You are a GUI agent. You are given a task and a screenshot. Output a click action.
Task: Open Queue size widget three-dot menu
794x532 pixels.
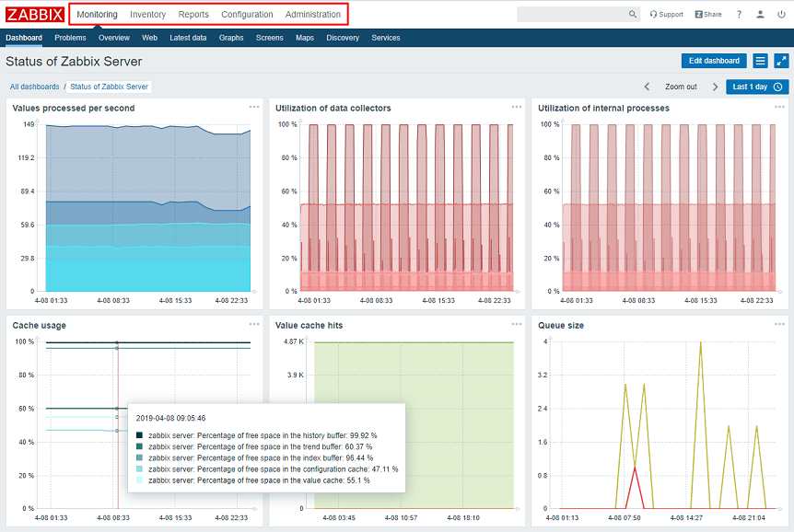point(779,324)
